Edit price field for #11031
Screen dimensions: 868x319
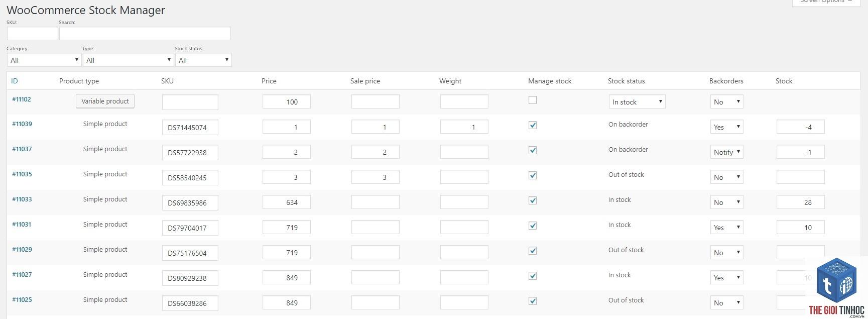[x=287, y=227]
